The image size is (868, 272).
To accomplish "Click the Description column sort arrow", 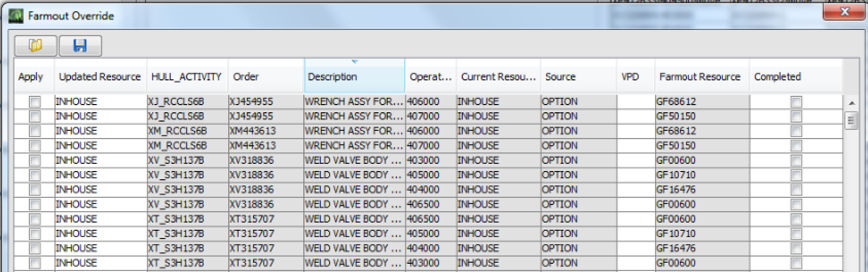I will pyautogui.click(x=354, y=62).
